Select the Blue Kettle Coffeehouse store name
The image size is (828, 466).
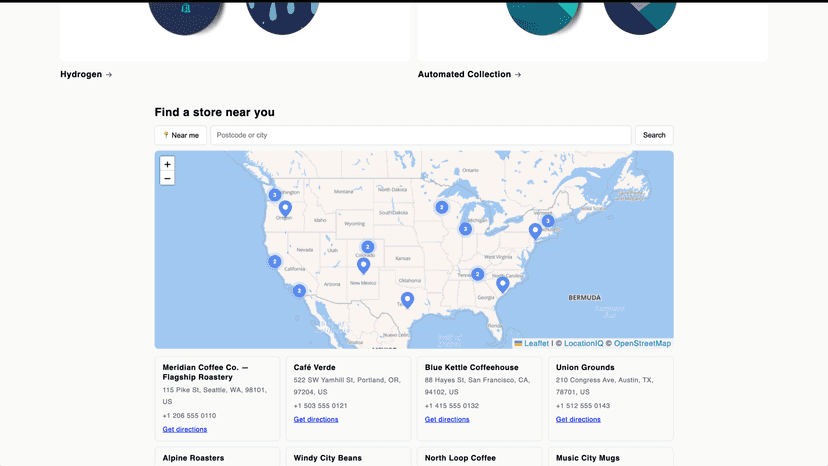click(x=472, y=367)
